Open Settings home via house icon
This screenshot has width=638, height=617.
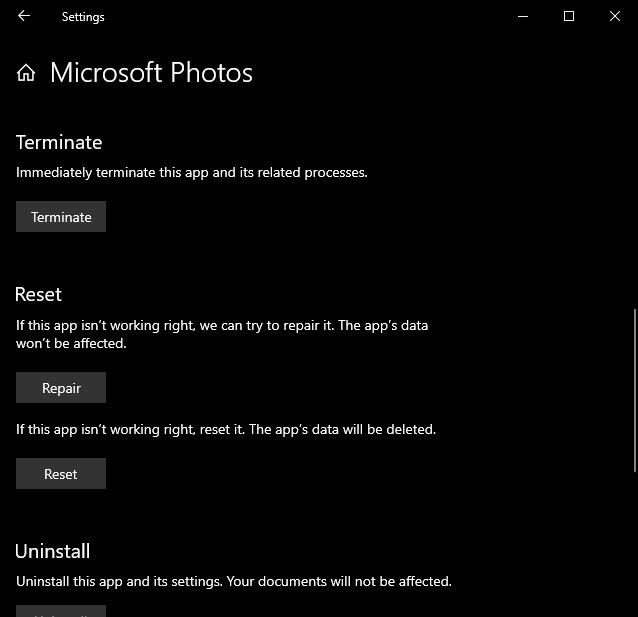click(26, 73)
